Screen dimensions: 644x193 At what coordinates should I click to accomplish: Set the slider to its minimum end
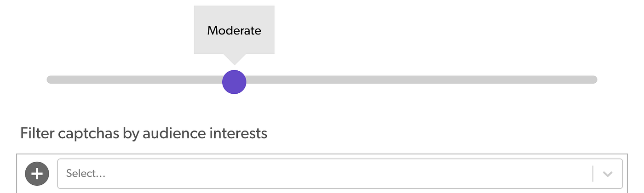click(x=50, y=79)
